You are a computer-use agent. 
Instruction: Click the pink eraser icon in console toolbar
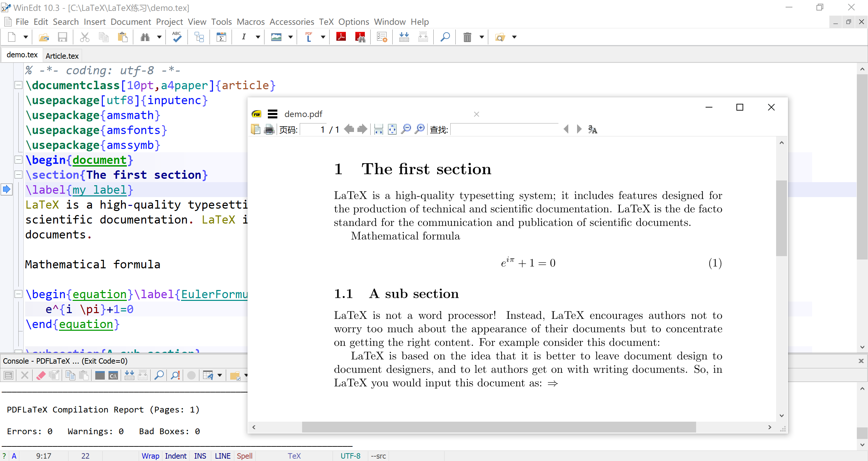[x=41, y=375]
